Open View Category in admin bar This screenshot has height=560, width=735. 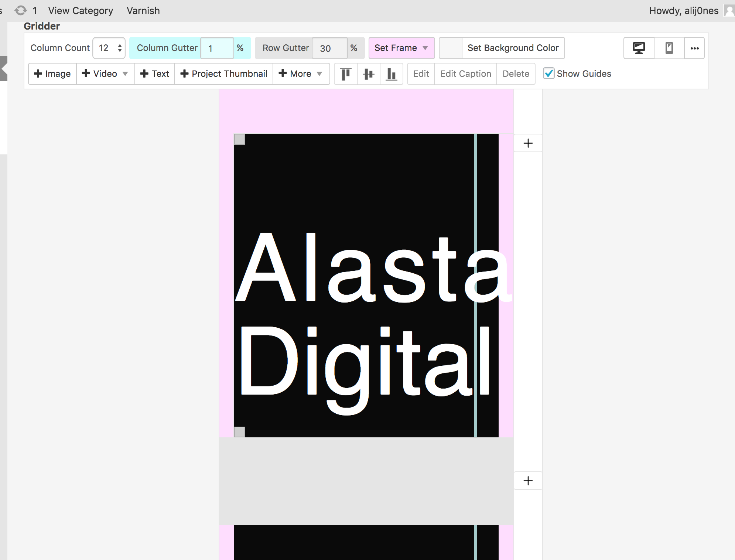click(x=81, y=11)
